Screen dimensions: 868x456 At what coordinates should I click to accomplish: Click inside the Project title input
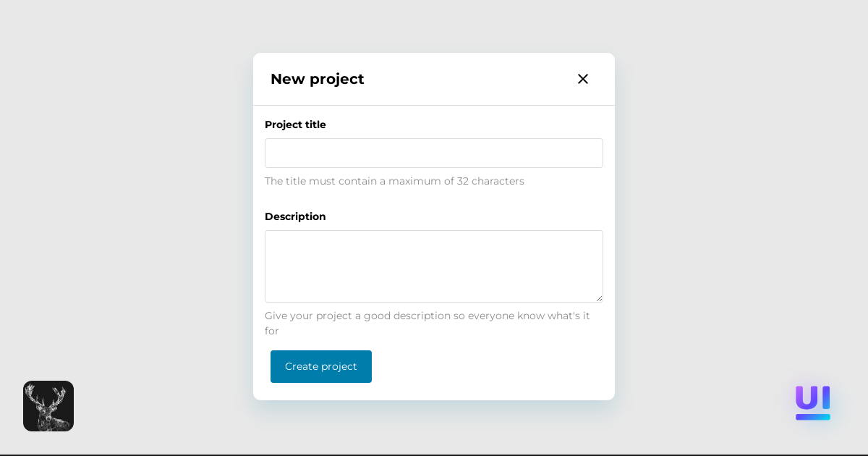[x=434, y=153]
